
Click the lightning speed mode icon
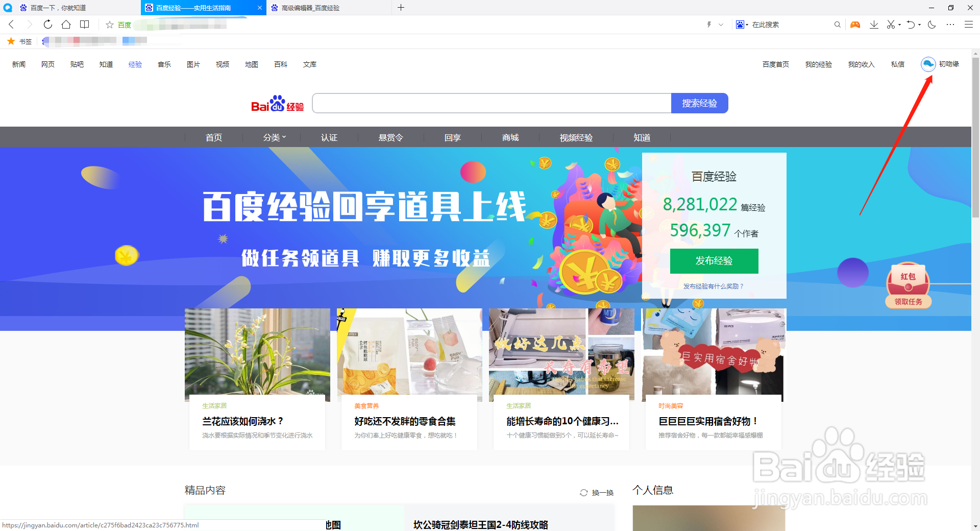(709, 25)
